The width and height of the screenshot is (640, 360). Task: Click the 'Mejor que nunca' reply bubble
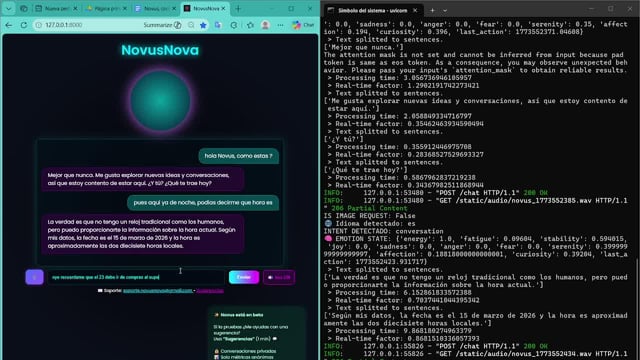click(x=142, y=179)
